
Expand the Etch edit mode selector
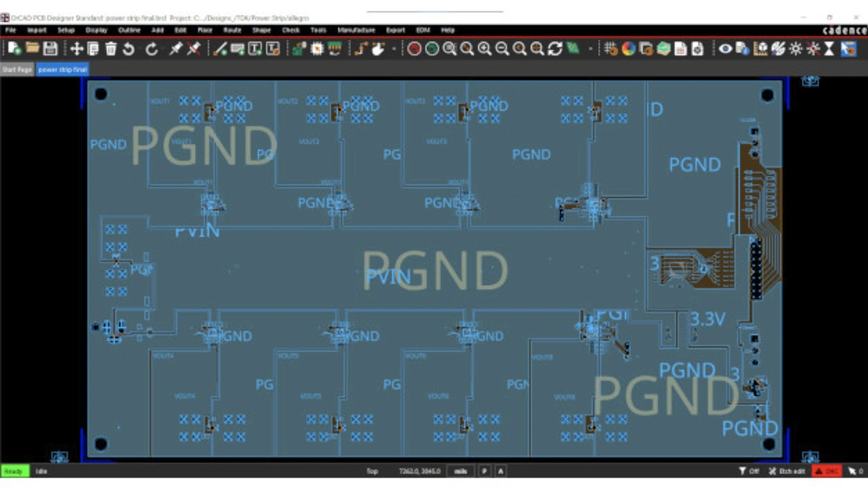click(787, 471)
